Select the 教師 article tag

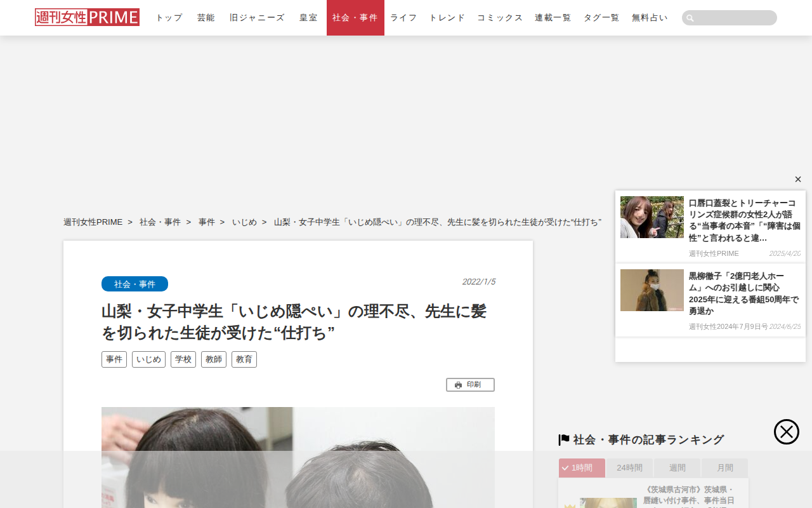click(214, 359)
